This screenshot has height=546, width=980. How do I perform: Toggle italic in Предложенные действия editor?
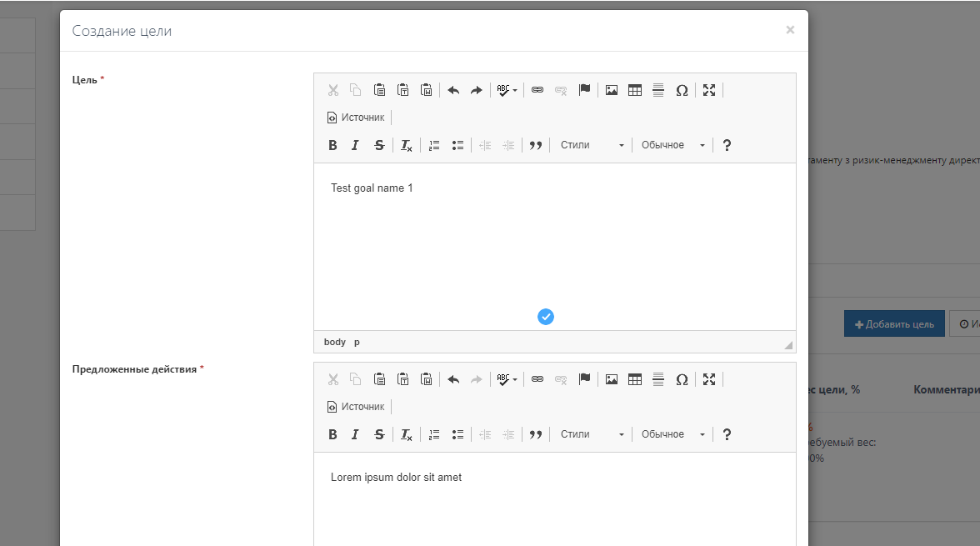(355, 434)
